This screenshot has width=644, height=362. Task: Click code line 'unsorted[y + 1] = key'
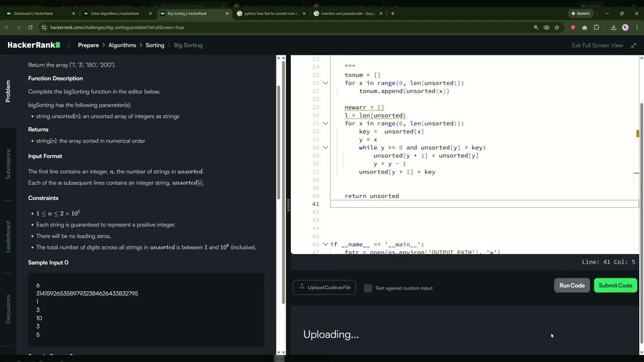pyautogui.click(x=397, y=172)
